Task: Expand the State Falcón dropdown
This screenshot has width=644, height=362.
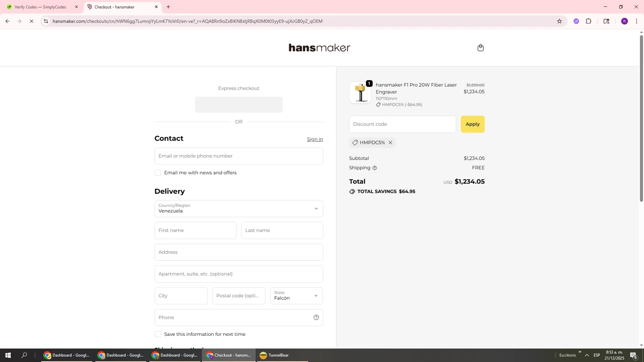Action: point(296,296)
